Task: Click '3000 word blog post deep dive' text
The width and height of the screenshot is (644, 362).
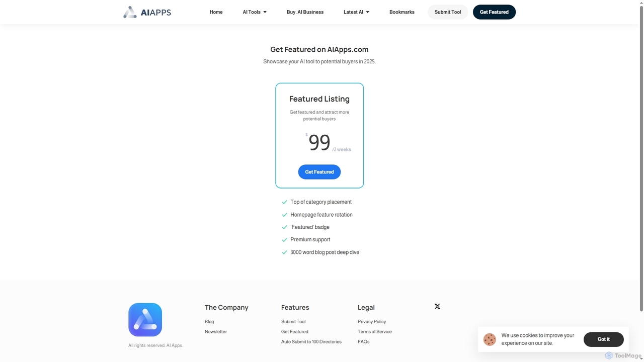Action: 325,252
